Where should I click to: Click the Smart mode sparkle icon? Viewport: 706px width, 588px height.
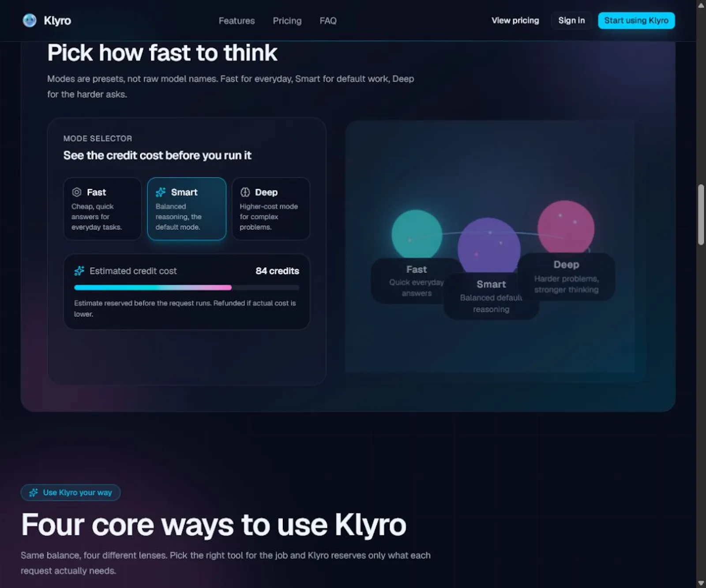[x=161, y=192]
